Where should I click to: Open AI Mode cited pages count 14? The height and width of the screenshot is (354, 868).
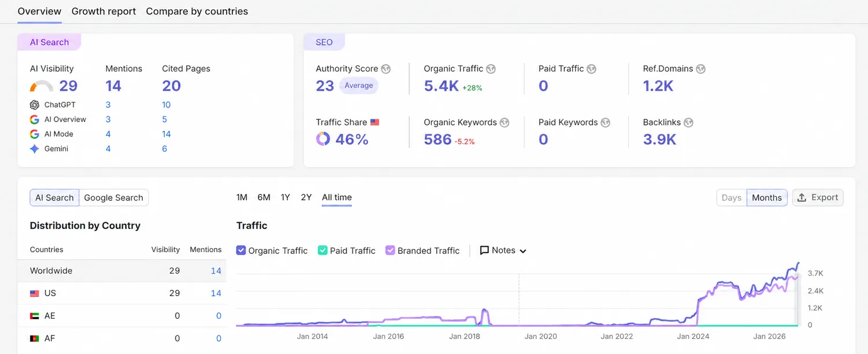point(166,134)
